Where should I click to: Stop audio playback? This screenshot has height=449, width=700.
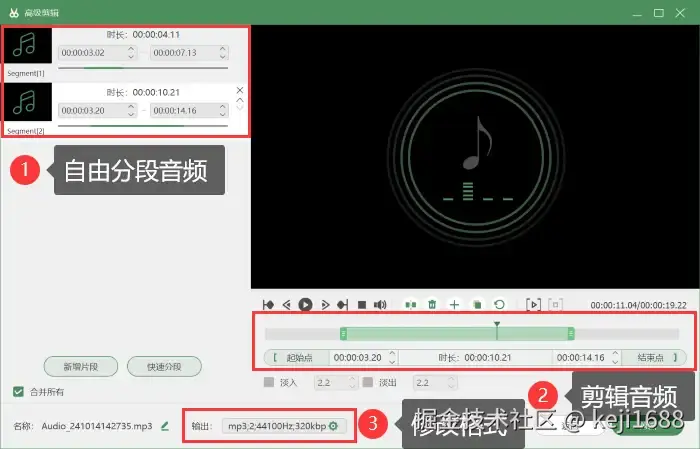tap(362, 305)
